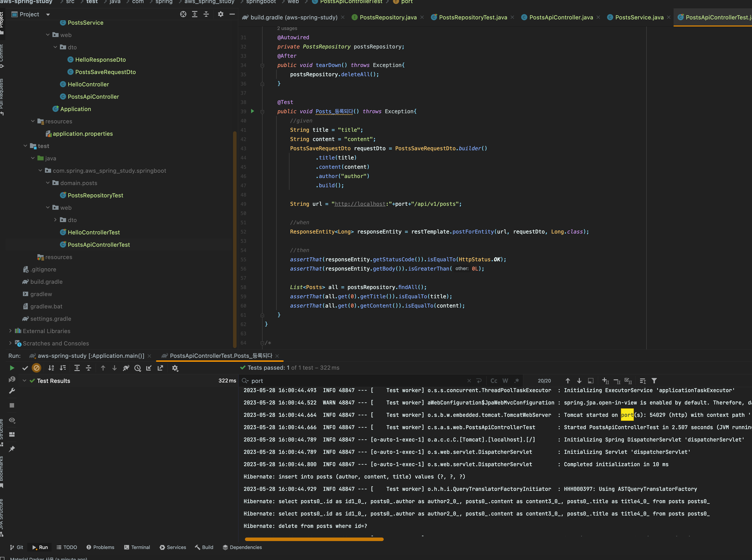Expand Scratches and Consoles node
The width and height of the screenshot is (752, 560).
click(x=10, y=343)
